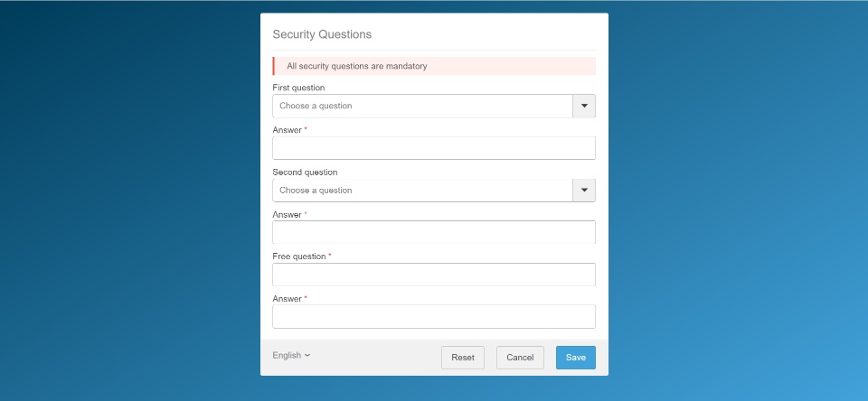The height and width of the screenshot is (401, 868).
Task: Click the mandatory security questions alert message
Action: tap(356, 66)
